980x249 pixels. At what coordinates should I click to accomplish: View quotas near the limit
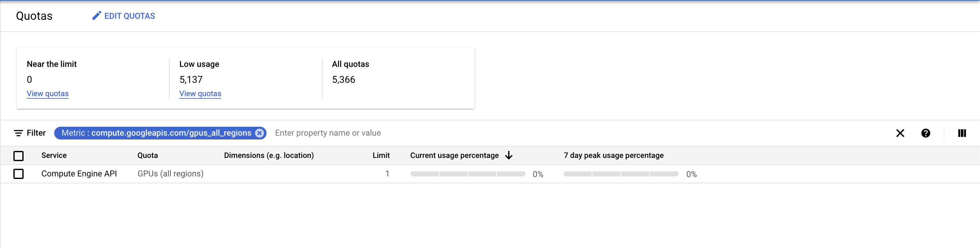pos(48,94)
